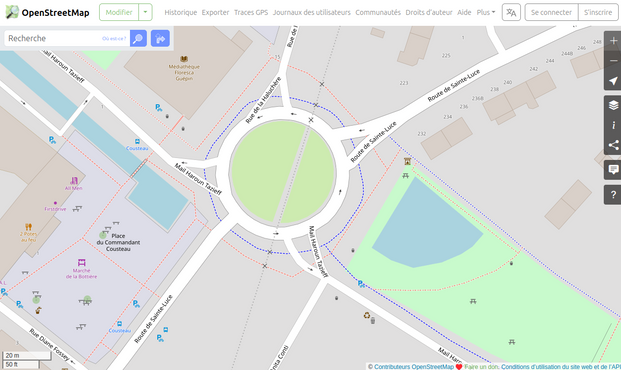Open Conditions d'utilisation link
This screenshot has height=370, width=621.
pos(561,367)
